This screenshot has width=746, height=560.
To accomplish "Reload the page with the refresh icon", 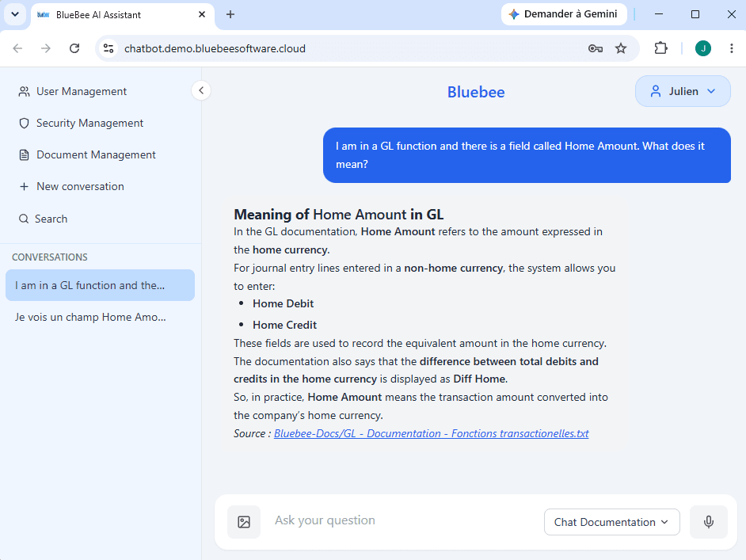I will point(74,48).
